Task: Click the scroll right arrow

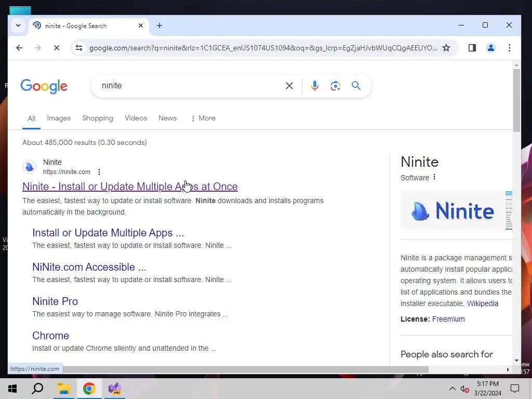Action: [508, 369]
